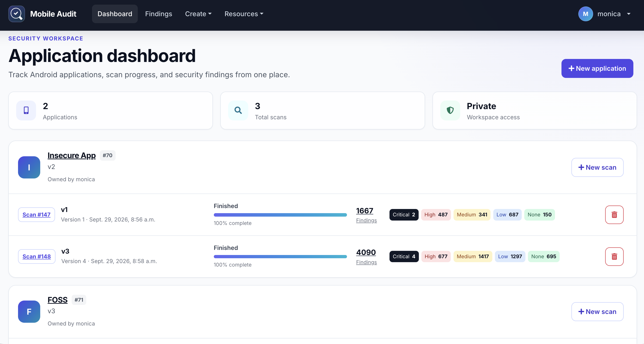Image resolution: width=644 pixels, height=344 pixels.
Task: Open Findings link under 1667
Action: point(366,220)
